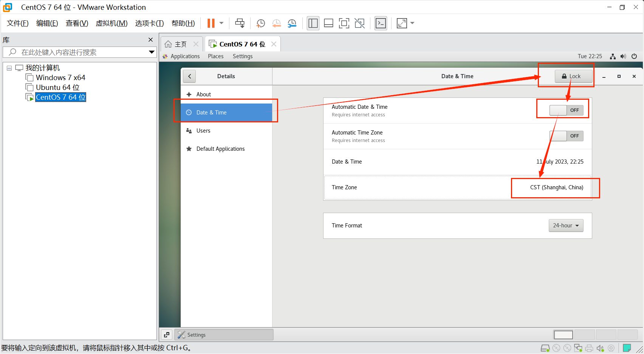Close the 库 library panel
644x354 pixels.
151,40
